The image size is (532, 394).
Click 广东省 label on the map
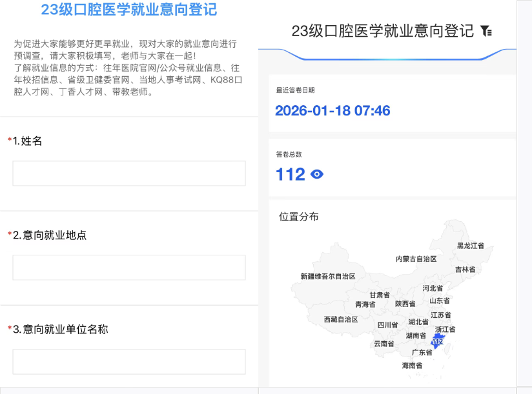[422, 353]
